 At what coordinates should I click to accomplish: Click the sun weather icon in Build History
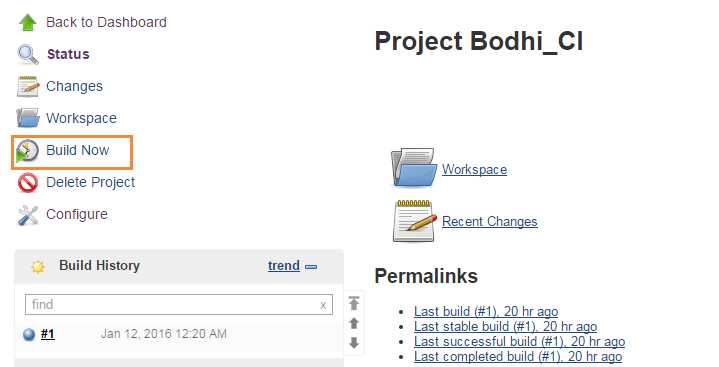(38, 266)
